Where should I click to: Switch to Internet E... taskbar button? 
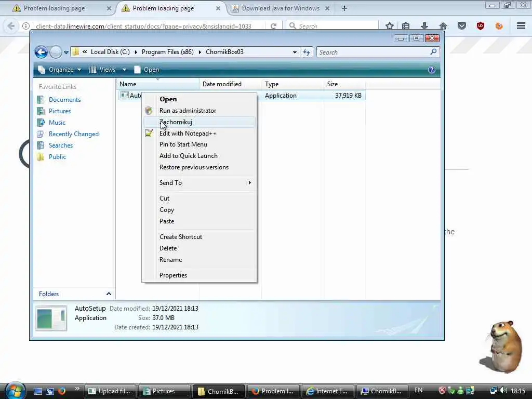tap(328, 391)
